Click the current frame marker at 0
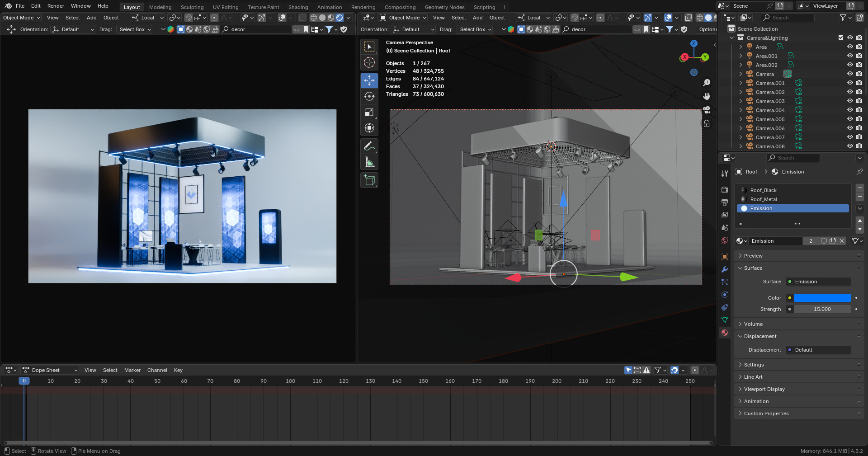This screenshot has width=868, height=456. [x=24, y=381]
